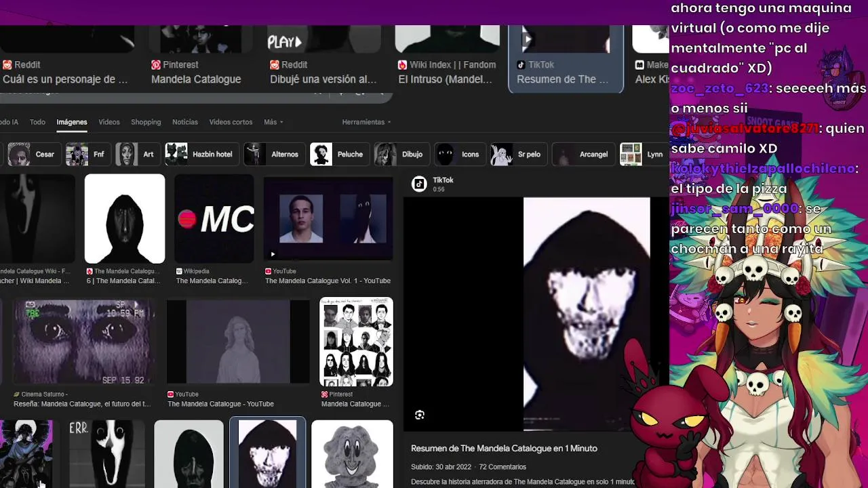Open the Mandela Catalogue Vol. 1 YouTube thumbnail
The image size is (868, 488).
click(x=328, y=218)
